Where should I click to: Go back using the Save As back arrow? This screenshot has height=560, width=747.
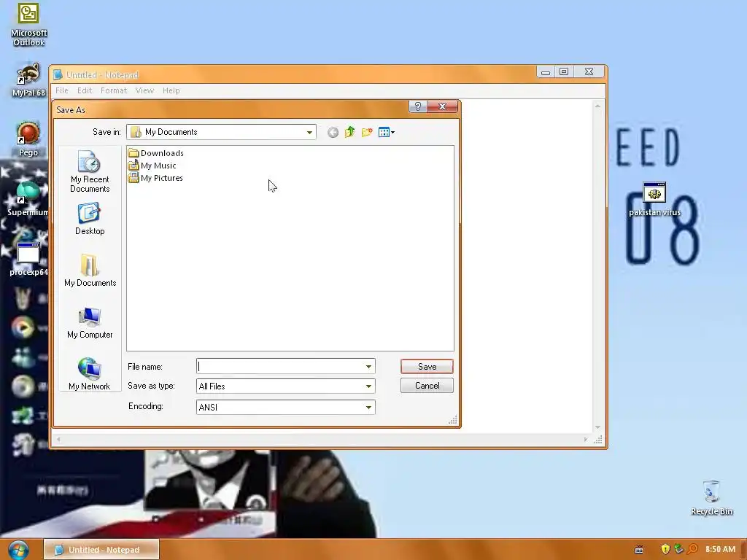pos(333,133)
